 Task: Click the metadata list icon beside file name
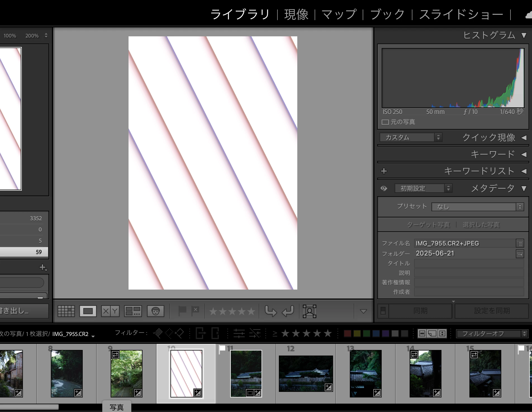tap(520, 243)
